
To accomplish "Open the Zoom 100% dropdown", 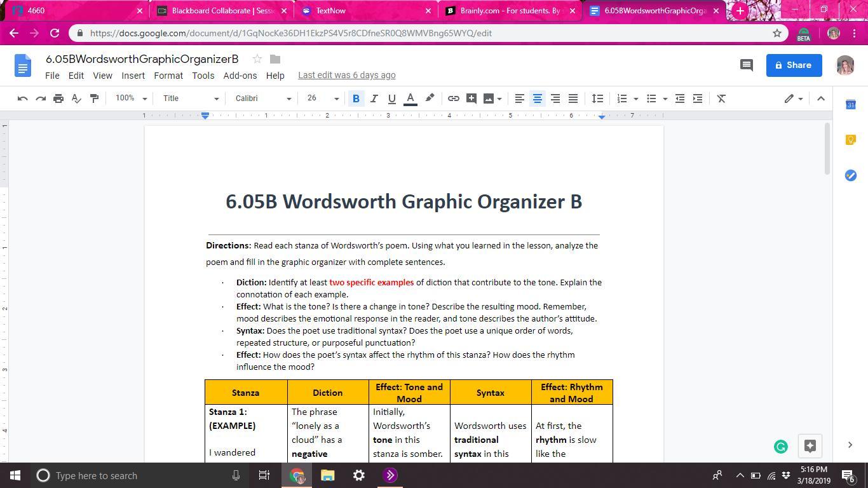I will pyautogui.click(x=130, y=98).
